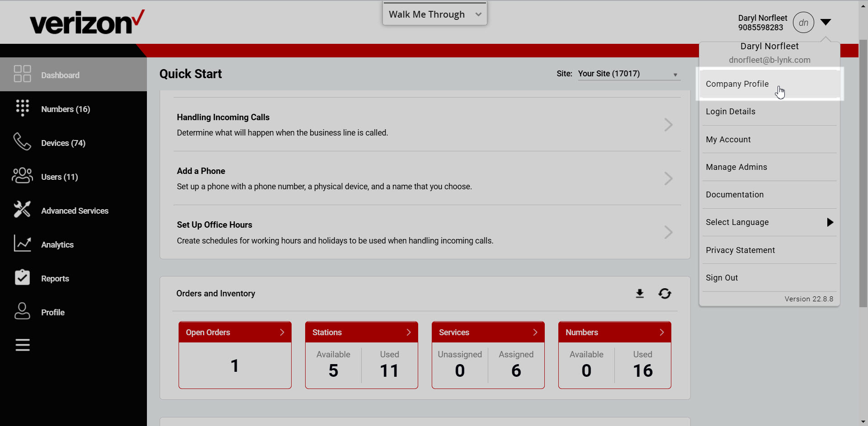Choose Manage Admins menu entry
868x426 pixels.
[769, 167]
